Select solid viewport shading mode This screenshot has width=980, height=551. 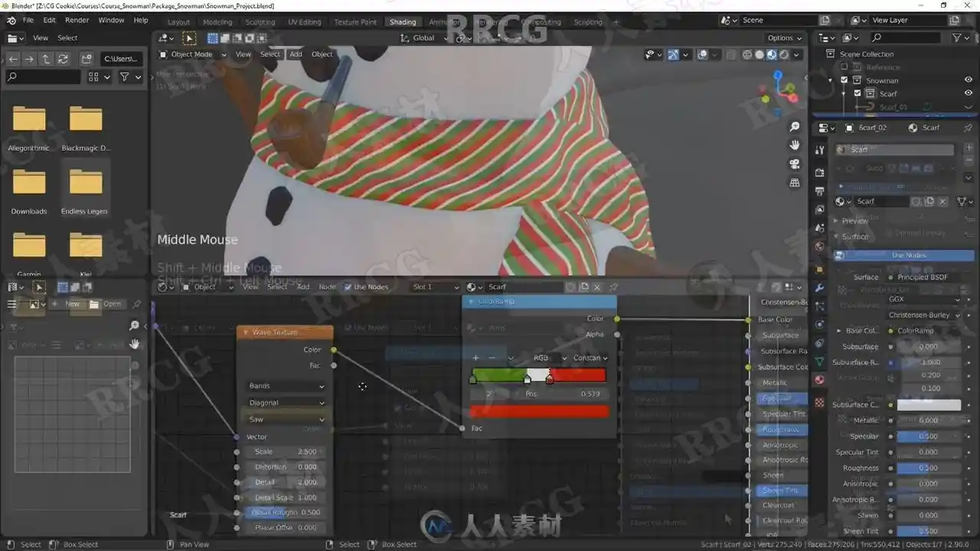coord(759,54)
